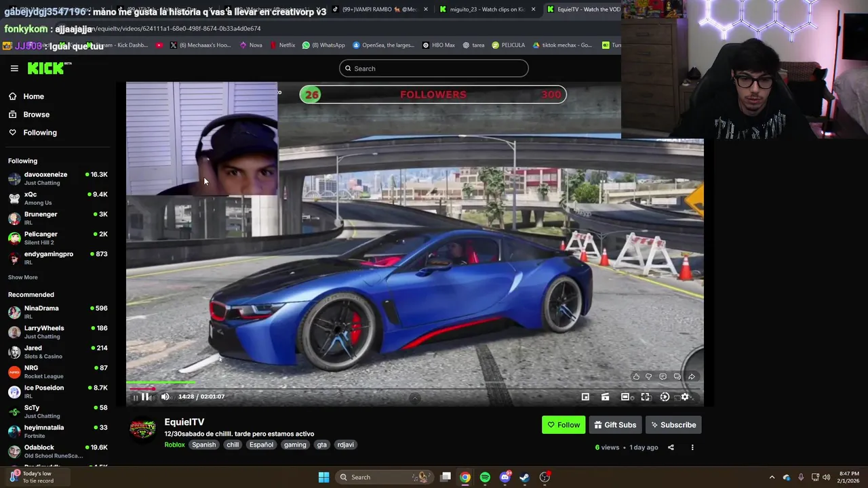Screen dimensions: 868x488
Task: Open Brunenger channel
Action: coord(58,218)
